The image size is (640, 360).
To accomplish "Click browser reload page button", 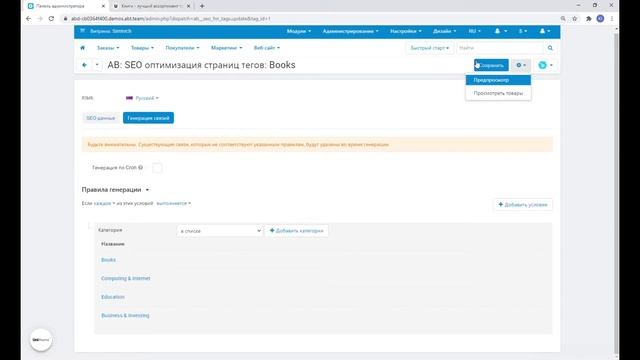I will click(x=51, y=18).
